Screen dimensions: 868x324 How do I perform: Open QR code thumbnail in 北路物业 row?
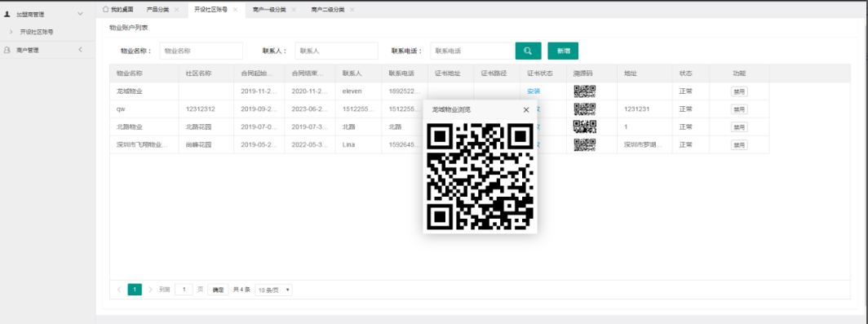point(585,126)
